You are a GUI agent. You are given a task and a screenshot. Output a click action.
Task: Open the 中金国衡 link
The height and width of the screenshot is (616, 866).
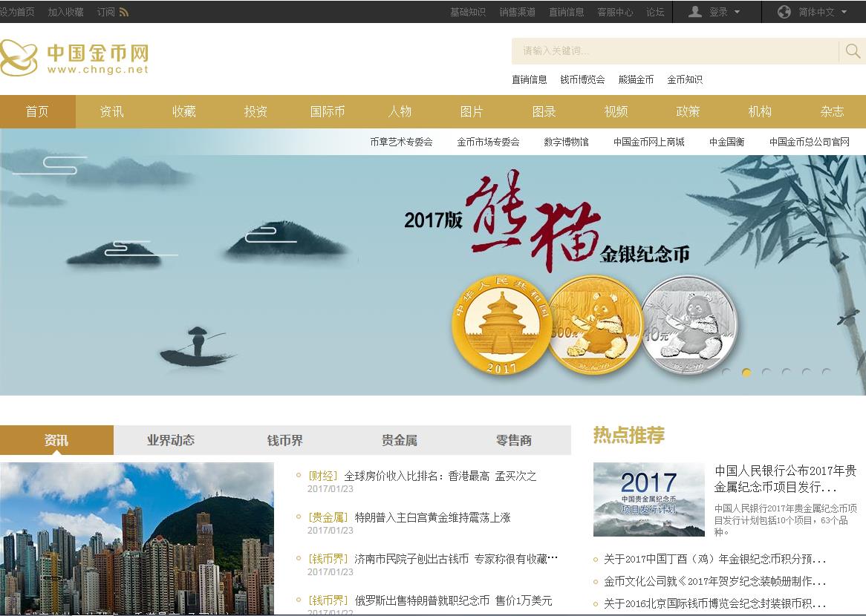point(727,142)
